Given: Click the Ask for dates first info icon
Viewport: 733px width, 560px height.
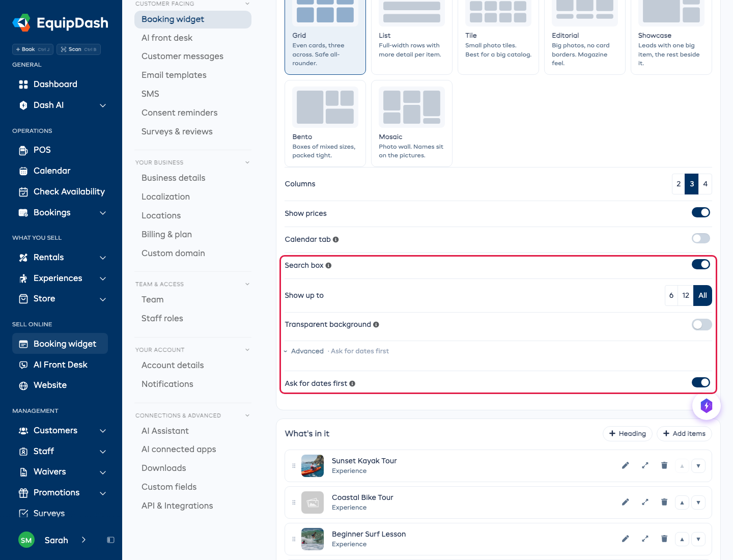Looking at the screenshot, I should click(x=352, y=383).
